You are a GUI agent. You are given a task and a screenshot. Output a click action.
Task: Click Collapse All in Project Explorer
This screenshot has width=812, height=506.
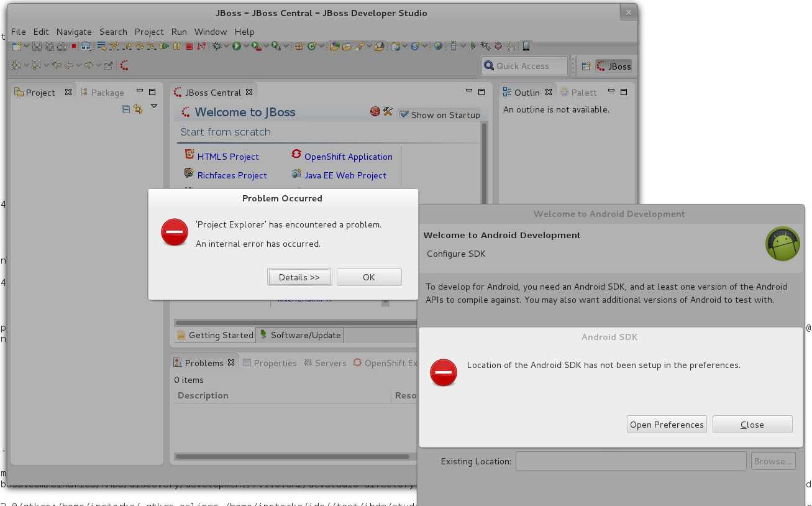[x=126, y=109]
